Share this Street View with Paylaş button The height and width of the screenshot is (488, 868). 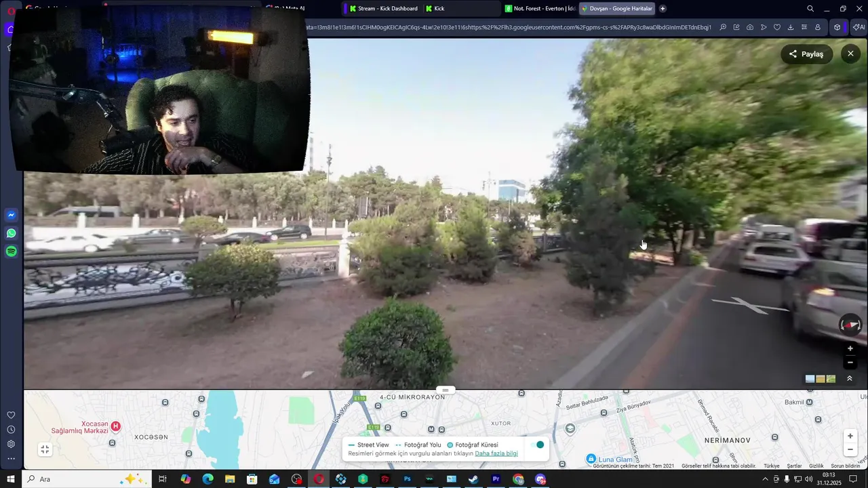coord(806,54)
